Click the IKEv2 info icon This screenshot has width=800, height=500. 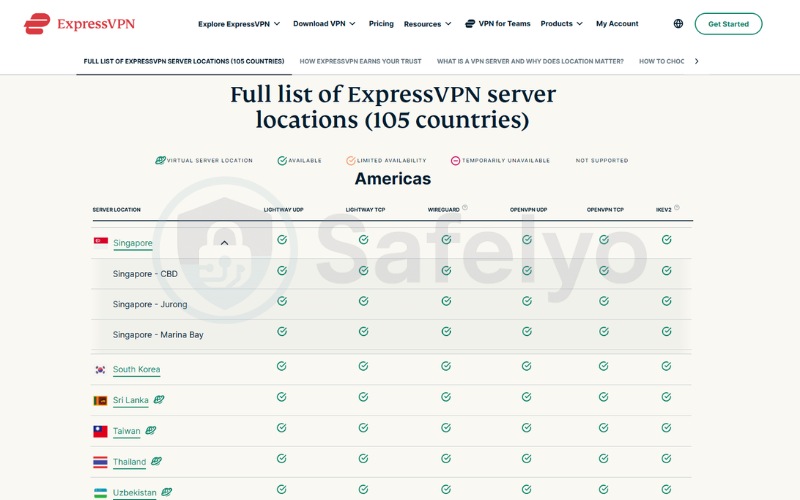click(677, 207)
